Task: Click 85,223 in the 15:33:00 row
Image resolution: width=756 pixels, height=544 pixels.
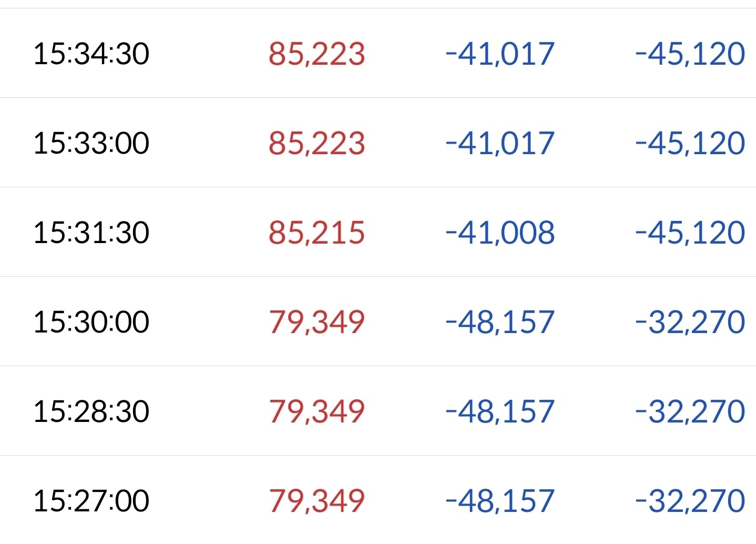Action: (316, 143)
